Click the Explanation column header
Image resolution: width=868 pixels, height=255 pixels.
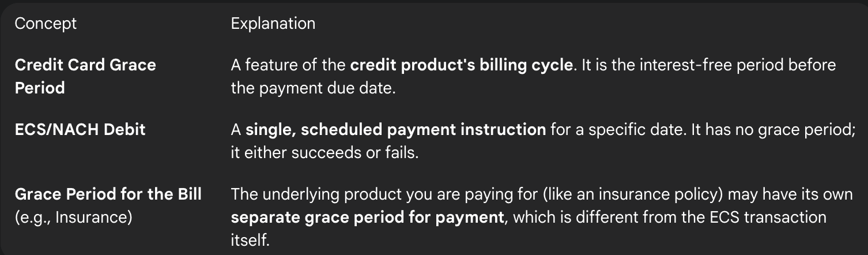pyautogui.click(x=273, y=24)
